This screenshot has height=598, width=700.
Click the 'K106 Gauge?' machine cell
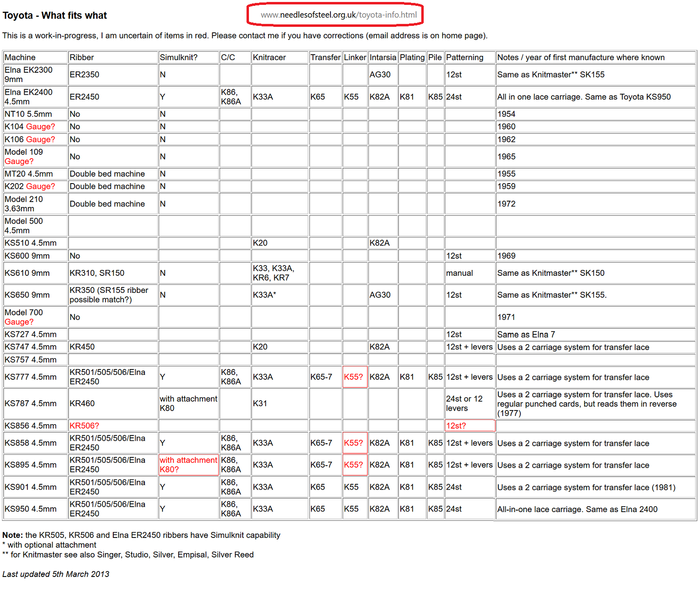35,139
